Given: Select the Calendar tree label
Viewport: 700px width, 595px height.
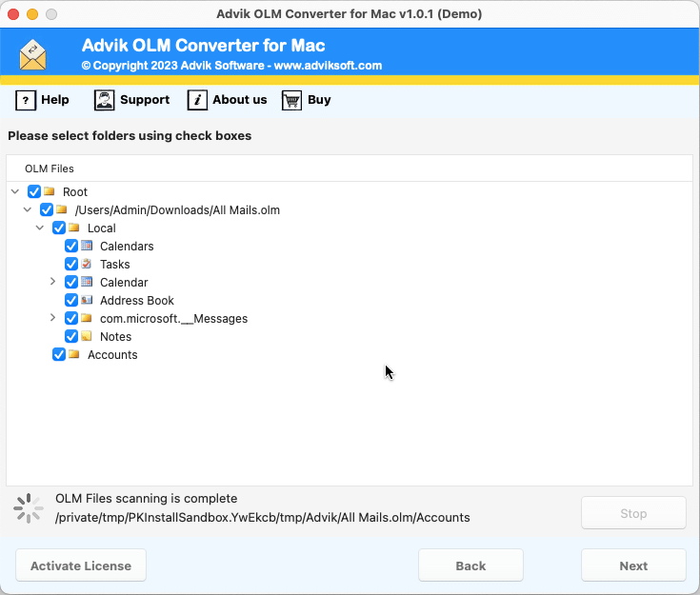Looking at the screenshot, I should point(124,283).
